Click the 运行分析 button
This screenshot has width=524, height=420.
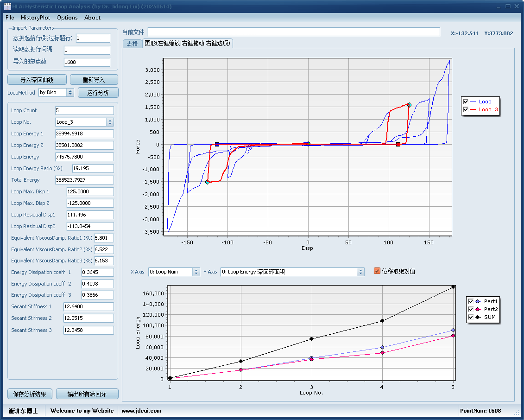[x=98, y=92]
